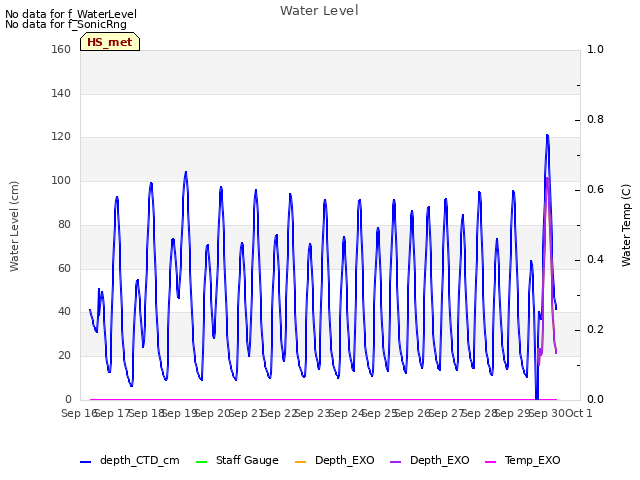Toggle Staff Gauge series in legend
The width and height of the screenshot is (640, 480).
pyautogui.click(x=237, y=460)
